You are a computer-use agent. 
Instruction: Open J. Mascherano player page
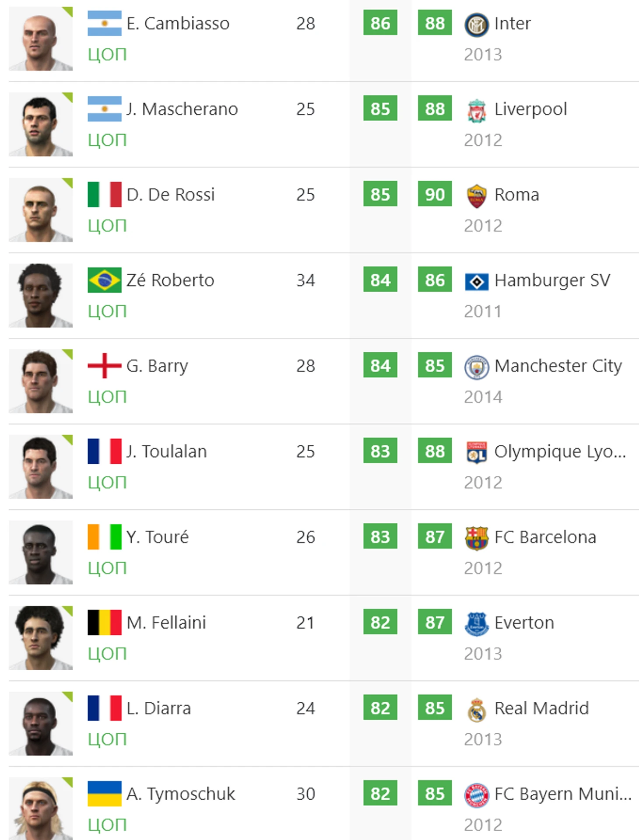pyautogui.click(x=182, y=109)
